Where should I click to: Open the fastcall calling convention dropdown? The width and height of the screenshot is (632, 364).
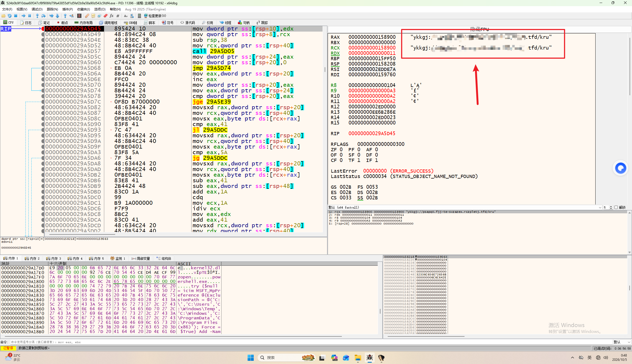pyautogui.click(x=465, y=207)
